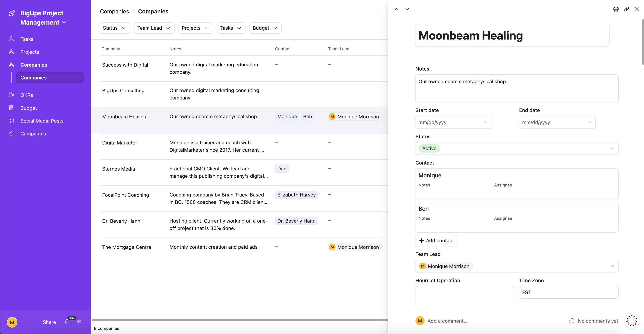The width and height of the screenshot is (644, 334).
Task: Open notifications bell icon
Action: [x=67, y=322]
